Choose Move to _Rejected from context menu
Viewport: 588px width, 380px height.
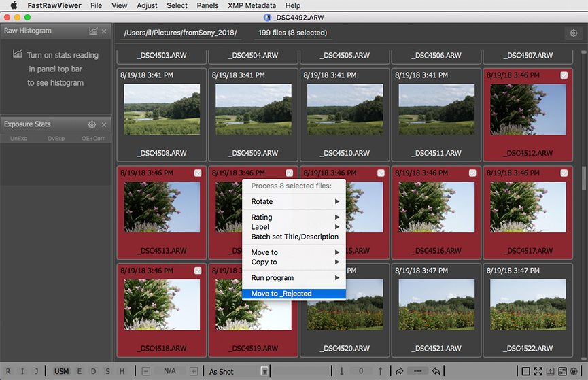(x=294, y=294)
